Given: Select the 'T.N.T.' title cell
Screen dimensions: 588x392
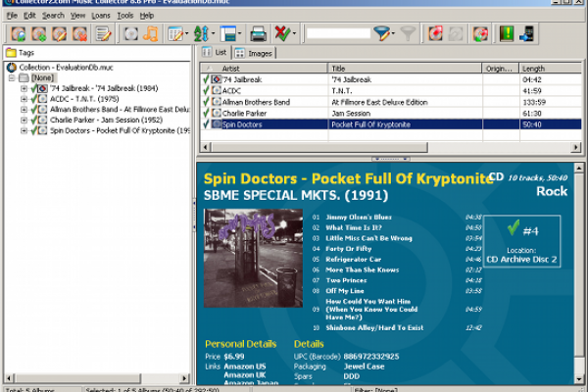Looking at the screenshot, I should (x=405, y=91).
